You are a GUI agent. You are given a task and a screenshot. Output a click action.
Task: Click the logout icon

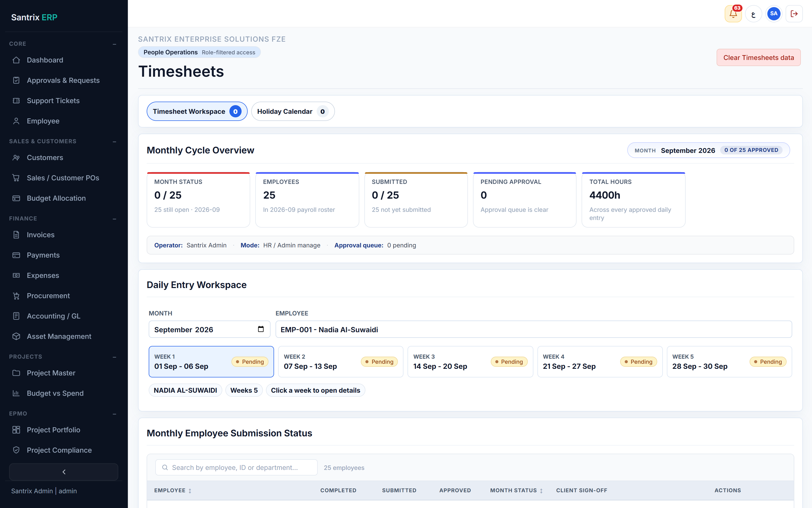click(x=794, y=14)
